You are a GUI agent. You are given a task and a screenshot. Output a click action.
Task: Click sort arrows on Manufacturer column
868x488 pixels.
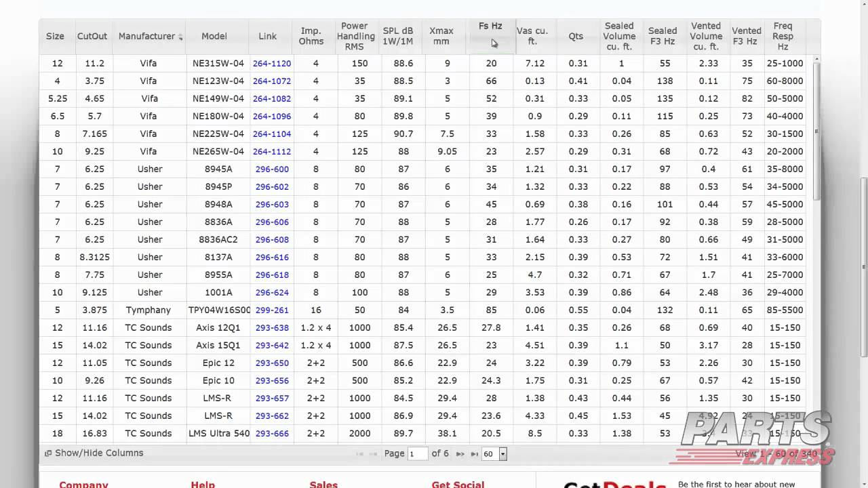180,37
